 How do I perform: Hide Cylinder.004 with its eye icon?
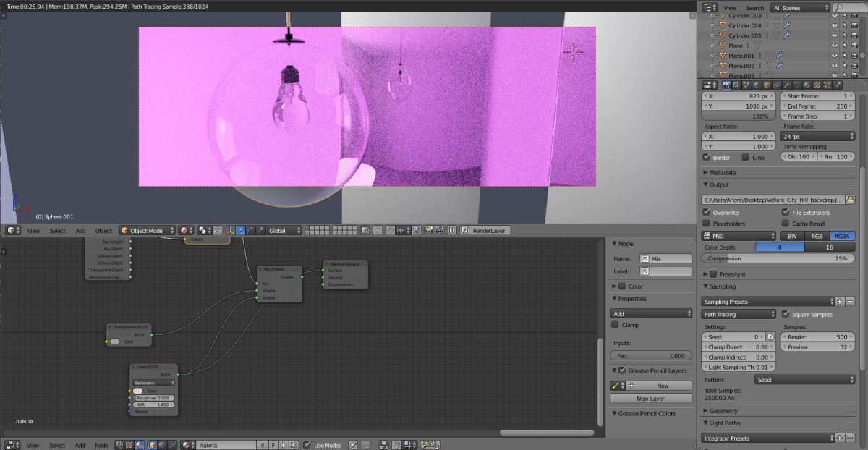(x=834, y=25)
